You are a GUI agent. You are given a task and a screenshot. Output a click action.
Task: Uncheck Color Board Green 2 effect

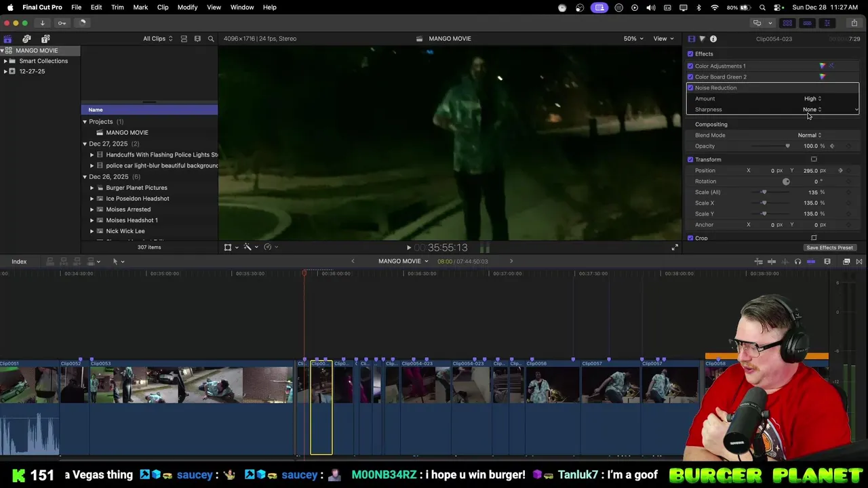point(690,77)
